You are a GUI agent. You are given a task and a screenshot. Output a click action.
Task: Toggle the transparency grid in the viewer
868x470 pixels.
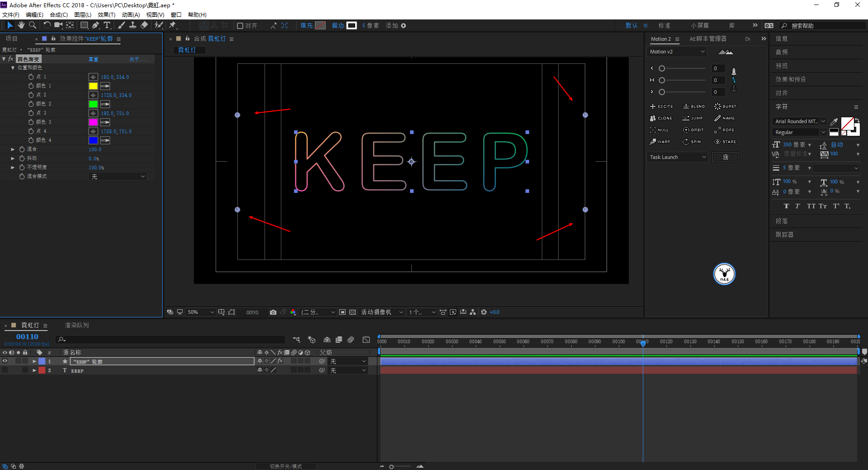point(352,312)
